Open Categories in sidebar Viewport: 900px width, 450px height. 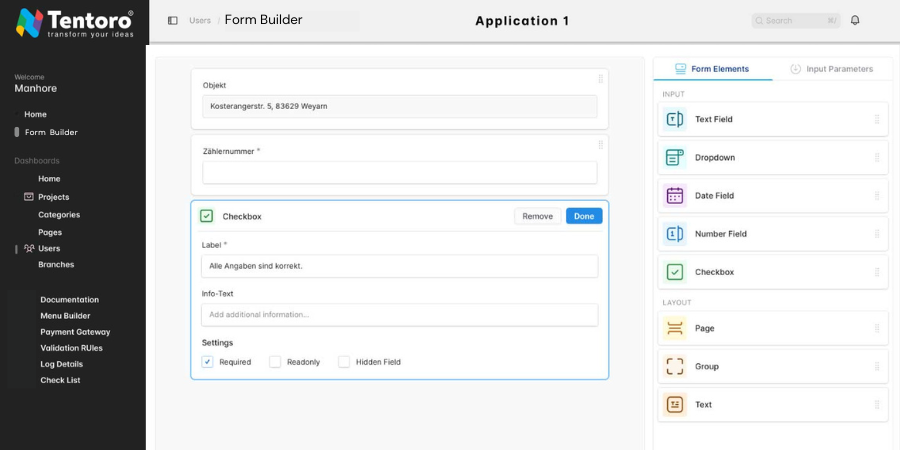coord(59,215)
